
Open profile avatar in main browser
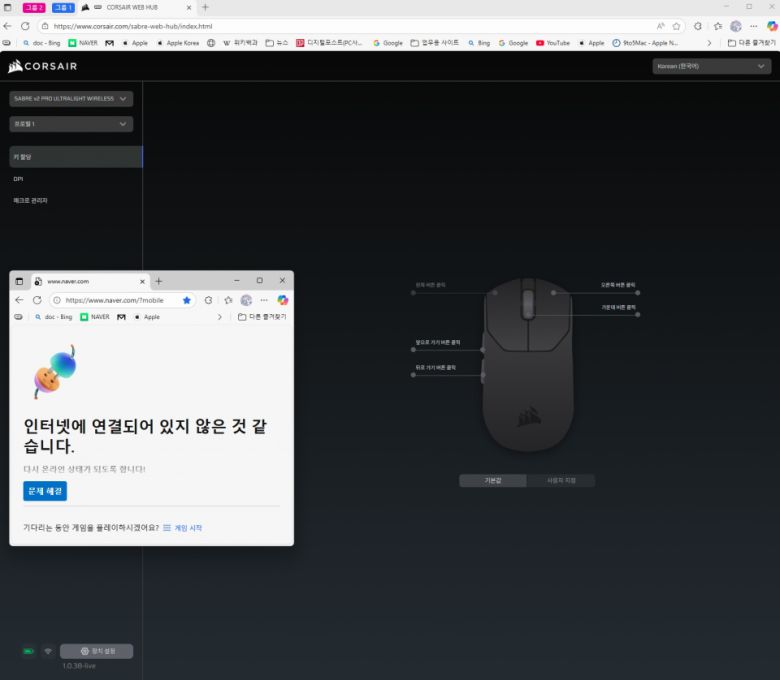[736, 26]
